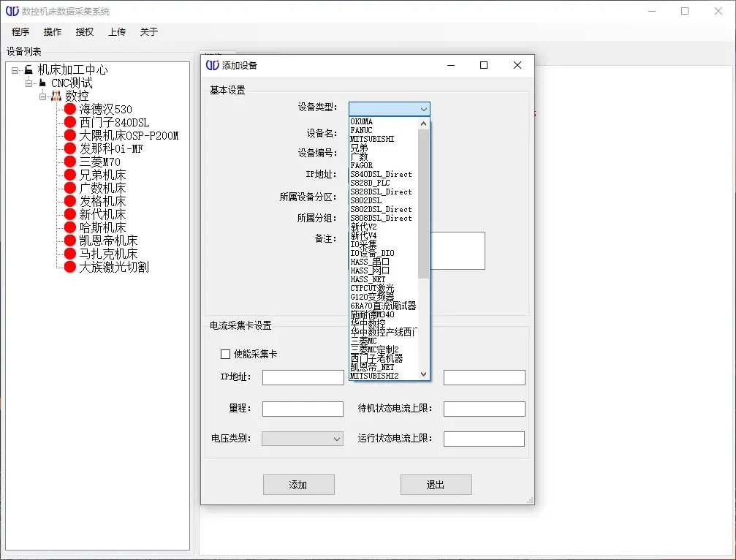Click the red status icon beside 哈斯机床

pyautogui.click(x=70, y=227)
